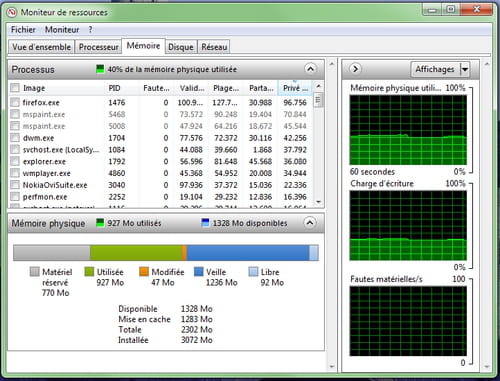Image resolution: width=500 pixels, height=381 pixels.
Task: Click the Charge d'écriture graph
Action: click(x=408, y=225)
